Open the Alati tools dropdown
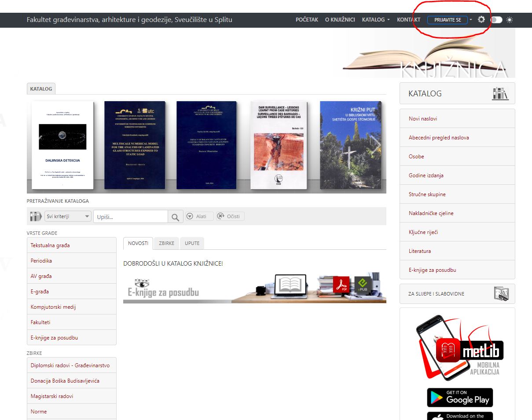The image size is (532, 420). click(199, 216)
